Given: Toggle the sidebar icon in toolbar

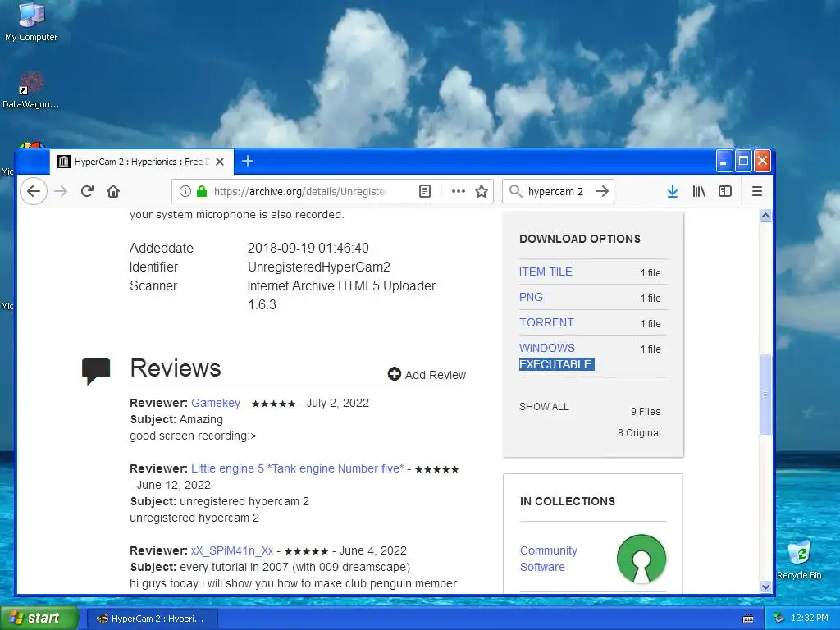Looking at the screenshot, I should tap(725, 191).
